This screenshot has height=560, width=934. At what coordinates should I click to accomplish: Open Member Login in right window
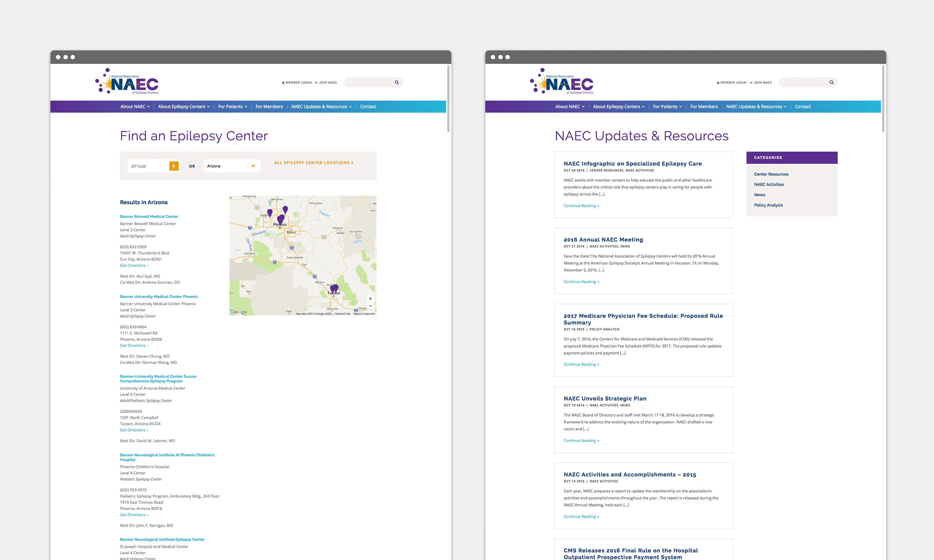tap(732, 82)
